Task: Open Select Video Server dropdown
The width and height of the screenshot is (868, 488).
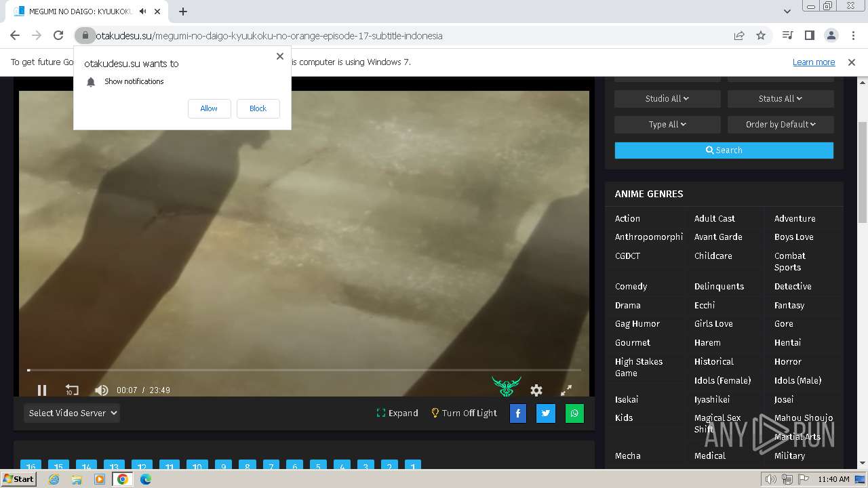Action: [72, 413]
